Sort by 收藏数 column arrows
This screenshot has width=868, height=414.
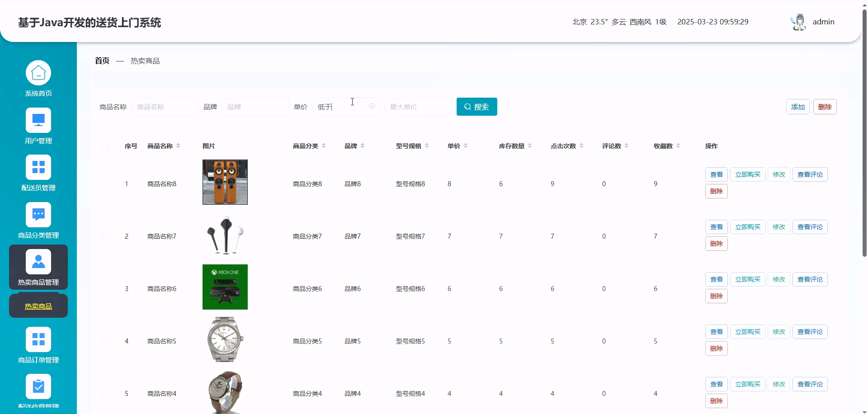coord(678,146)
